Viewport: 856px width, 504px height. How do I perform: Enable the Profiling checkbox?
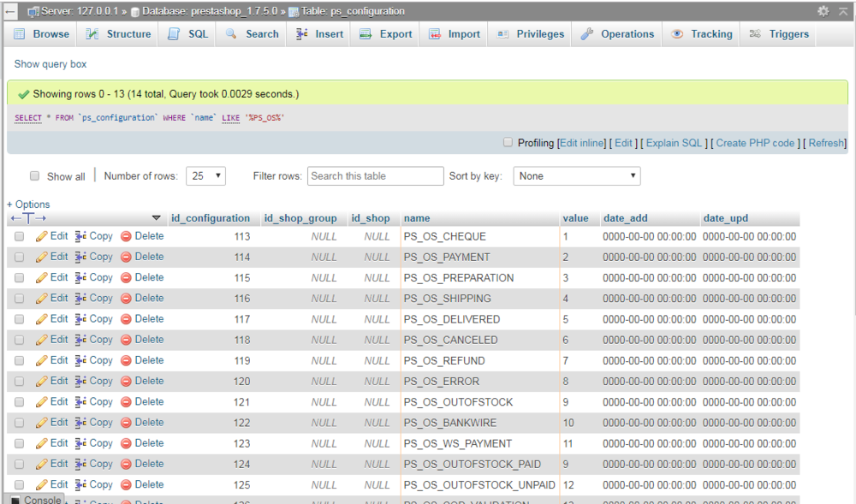tap(508, 143)
